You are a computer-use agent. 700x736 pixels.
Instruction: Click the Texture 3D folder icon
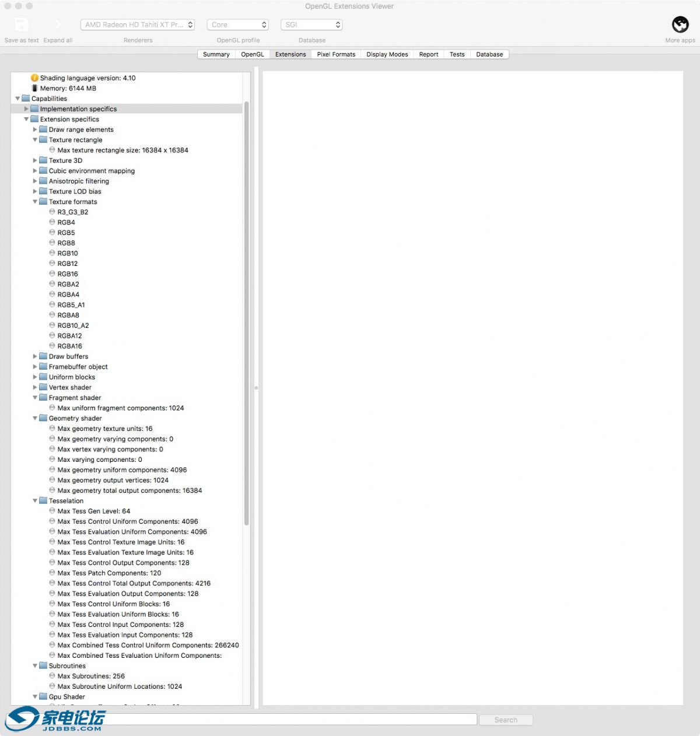click(x=43, y=160)
